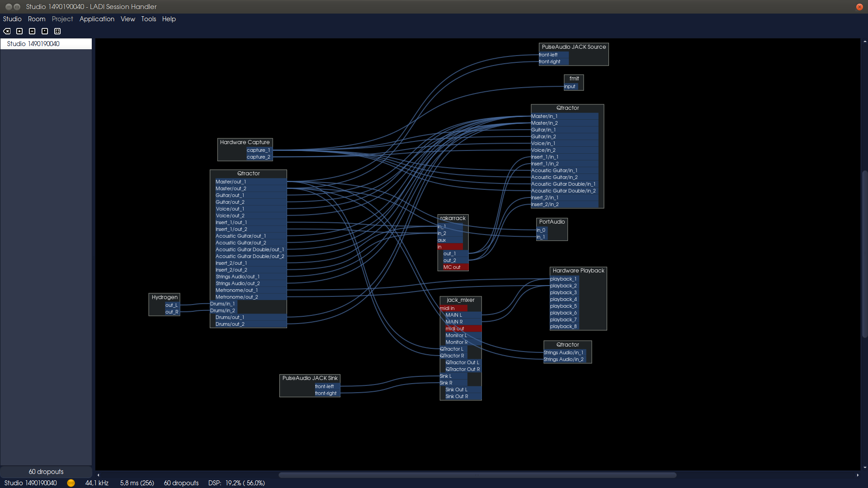Open the Project menu
Viewport: 868px width, 488px height.
[x=62, y=19]
